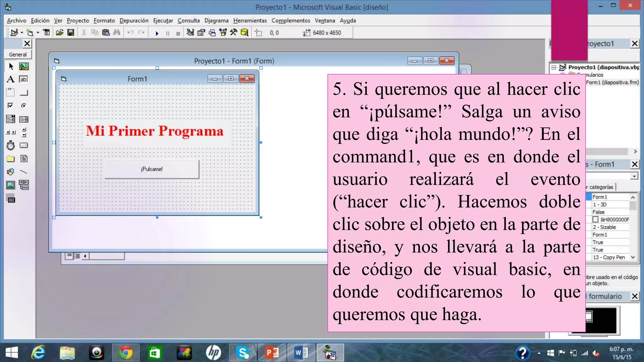Click the 2 - Sizable property value
644x362 pixels.
tap(610, 227)
